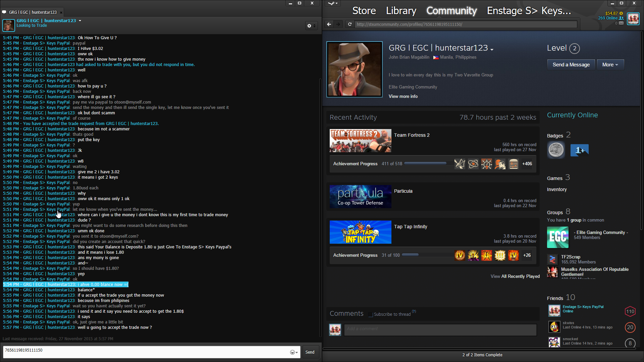Click the Send a Message button
The width and height of the screenshot is (644, 362).
571,65
